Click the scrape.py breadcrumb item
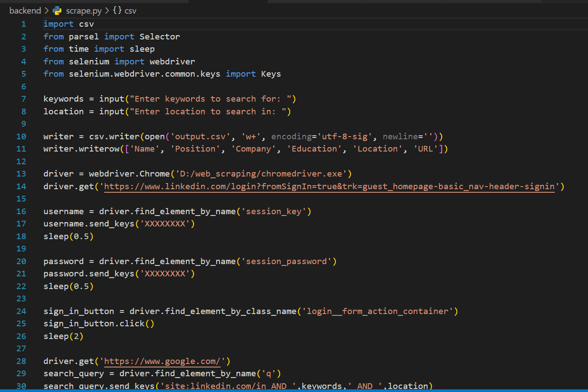This screenshot has width=588, height=392. [x=84, y=11]
